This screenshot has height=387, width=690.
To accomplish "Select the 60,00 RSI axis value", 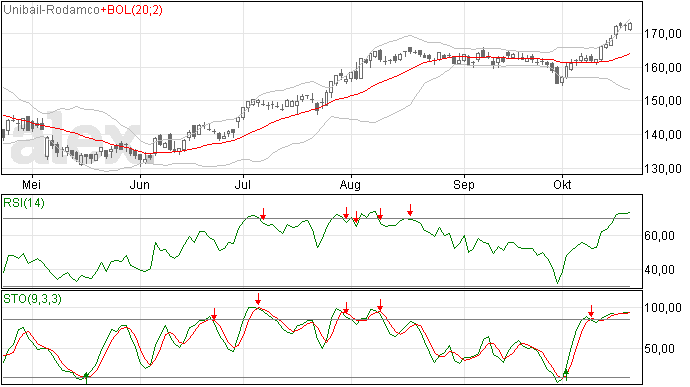I will (x=659, y=236).
